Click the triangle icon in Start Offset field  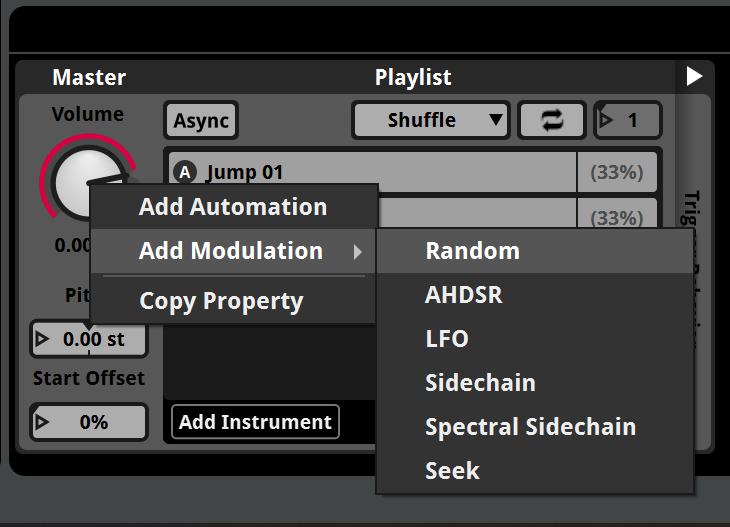[42, 422]
